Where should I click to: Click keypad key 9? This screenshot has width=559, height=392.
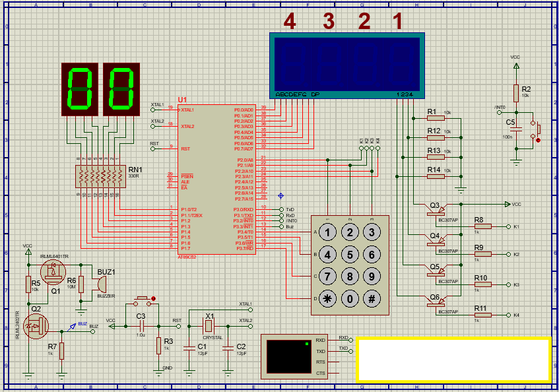[372, 277]
